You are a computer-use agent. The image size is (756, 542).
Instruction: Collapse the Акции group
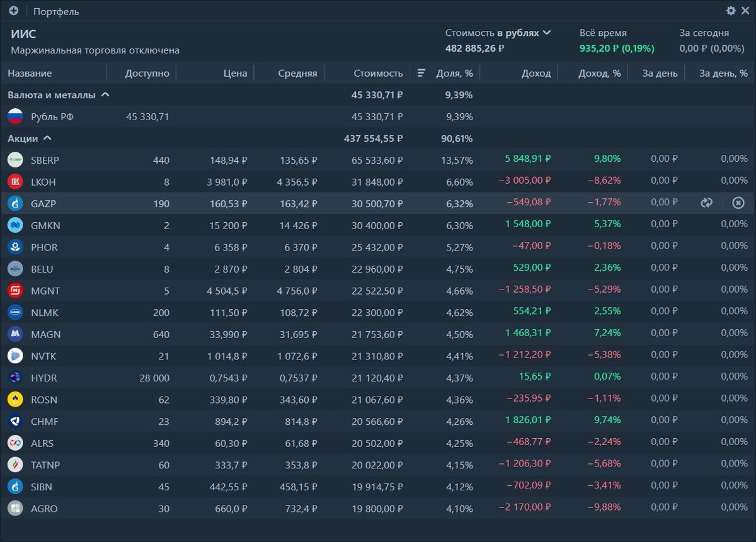point(47,138)
